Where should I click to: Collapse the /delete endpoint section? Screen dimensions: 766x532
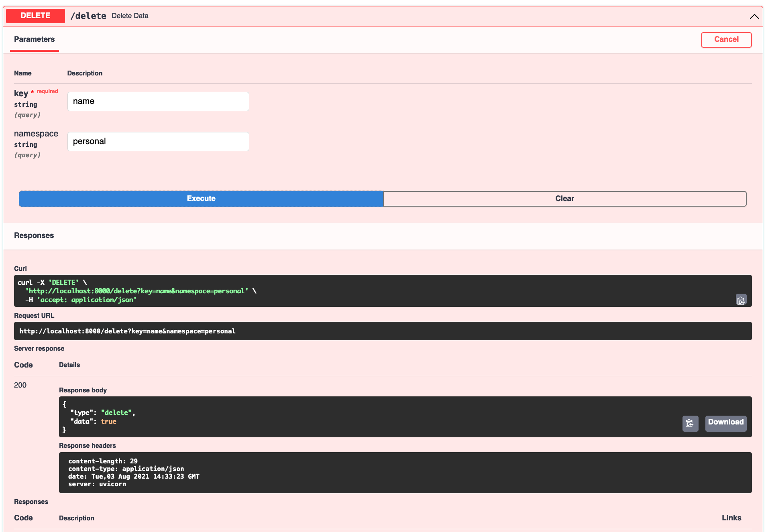pyautogui.click(x=754, y=16)
